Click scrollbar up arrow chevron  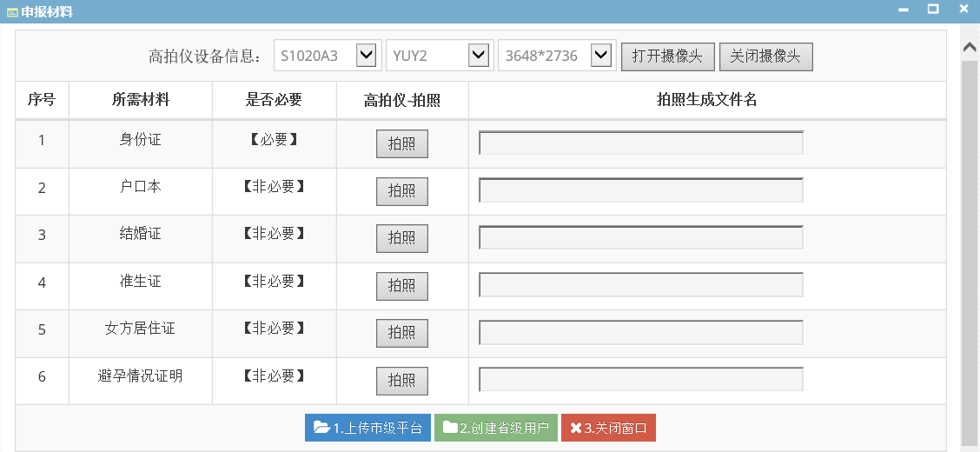(970, 47)
